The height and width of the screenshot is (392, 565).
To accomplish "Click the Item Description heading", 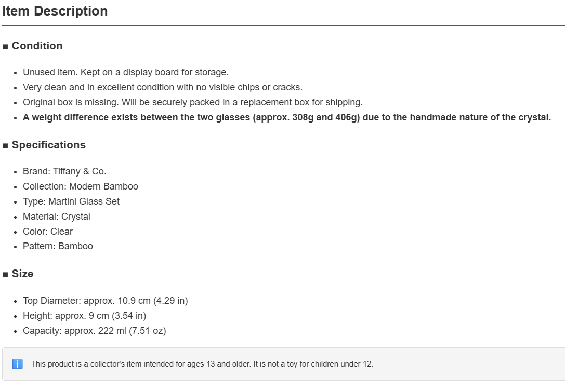I will tap(55, 11).
